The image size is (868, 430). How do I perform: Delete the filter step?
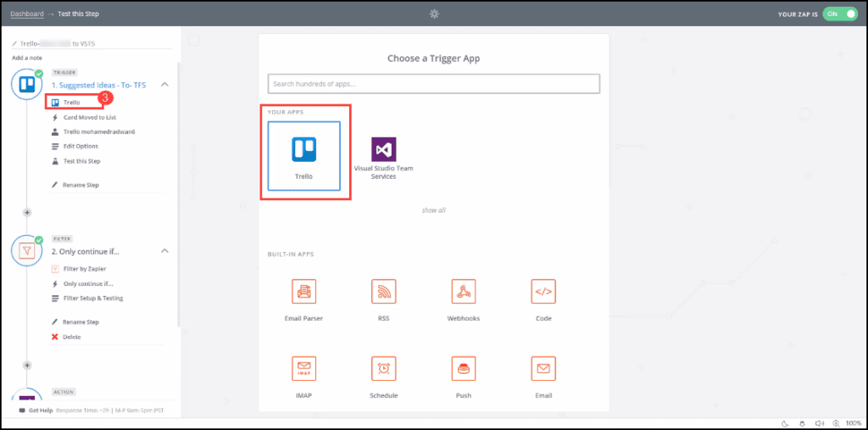[x=72, y=337]
